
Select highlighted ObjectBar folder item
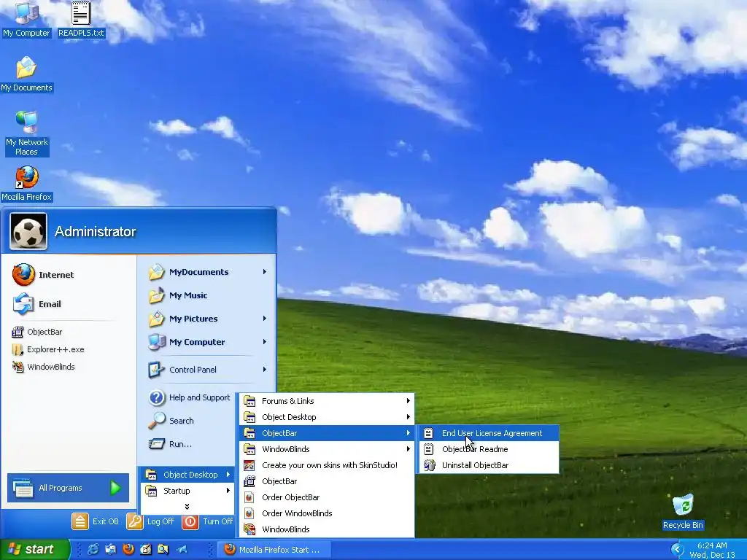[327, 433]
